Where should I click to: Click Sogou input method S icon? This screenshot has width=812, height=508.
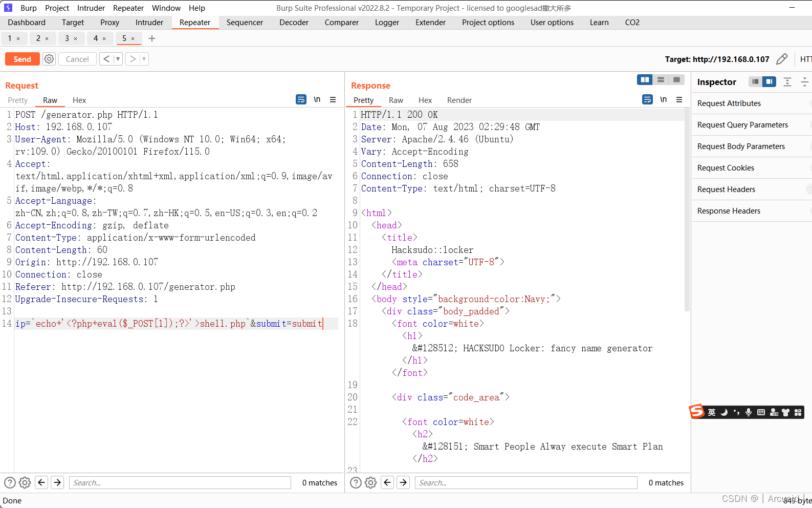(697, 411)
